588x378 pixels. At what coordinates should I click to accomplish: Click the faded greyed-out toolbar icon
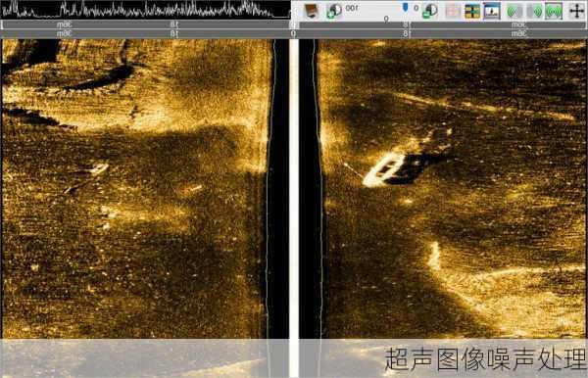pos(453,11)
